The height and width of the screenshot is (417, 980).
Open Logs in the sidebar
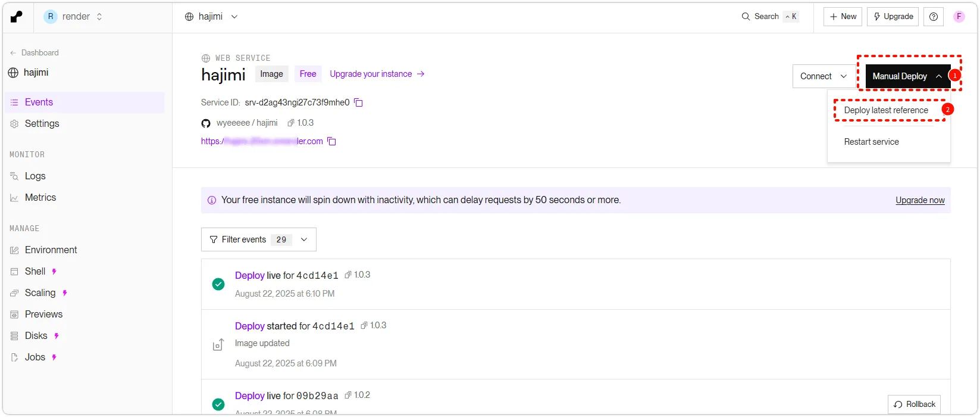pyautogui.click(x=35, y=176)
